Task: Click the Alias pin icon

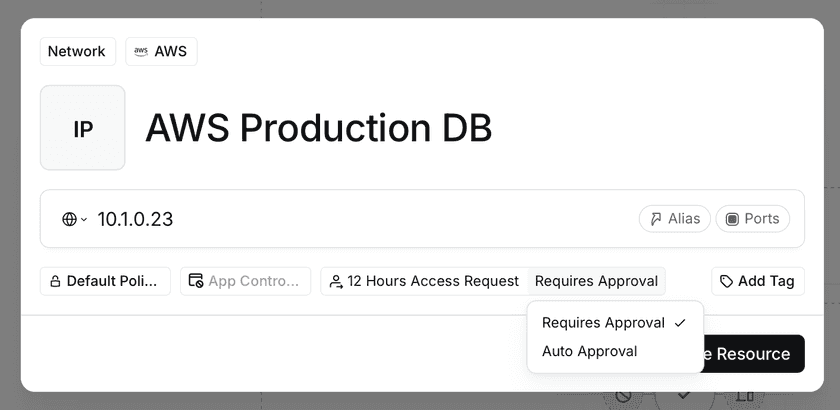Action: 656,219
